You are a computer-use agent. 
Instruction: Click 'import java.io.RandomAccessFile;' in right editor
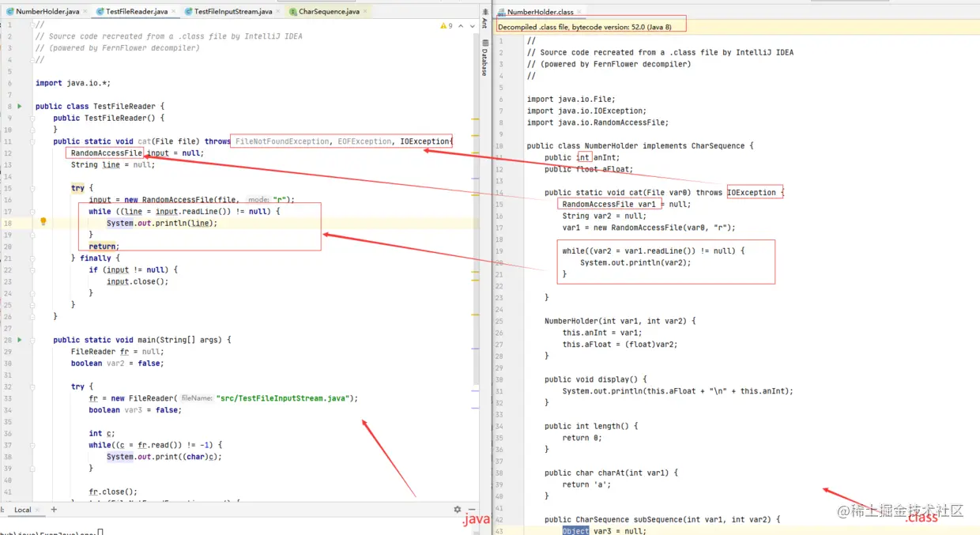[597, 122]
